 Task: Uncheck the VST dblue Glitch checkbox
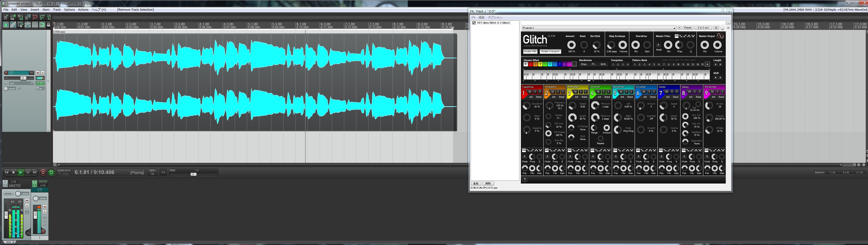point(474,23)
